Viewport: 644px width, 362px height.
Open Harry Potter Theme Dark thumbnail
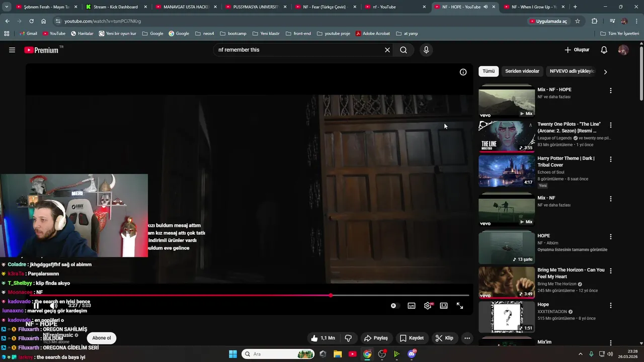(507, 170)
